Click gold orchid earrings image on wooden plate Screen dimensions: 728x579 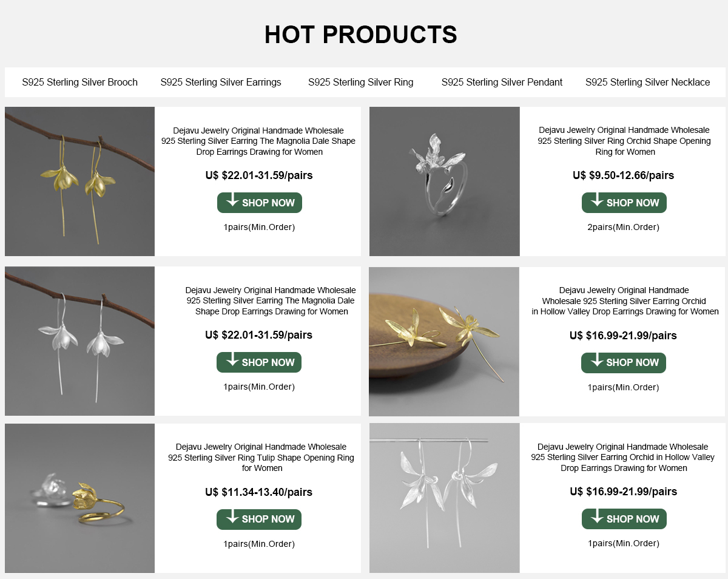pos(444,341)
